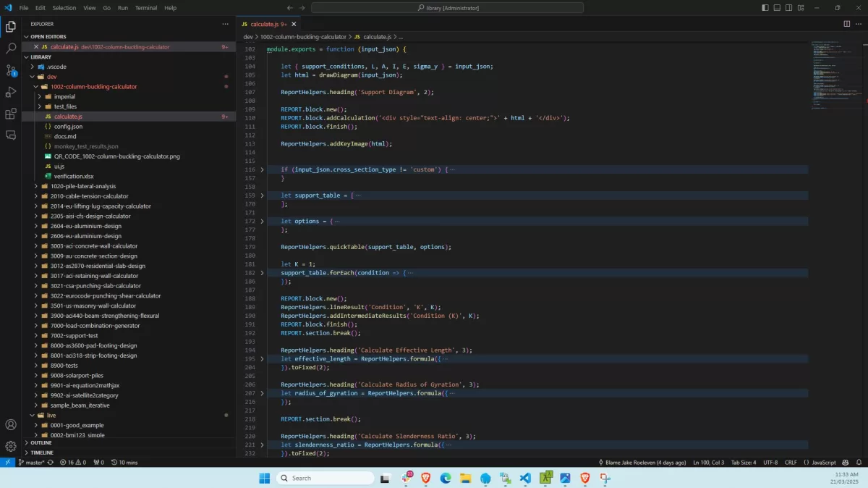Click the split editor right icon
This screenshot has height=488, width=868.
point(847,24)
